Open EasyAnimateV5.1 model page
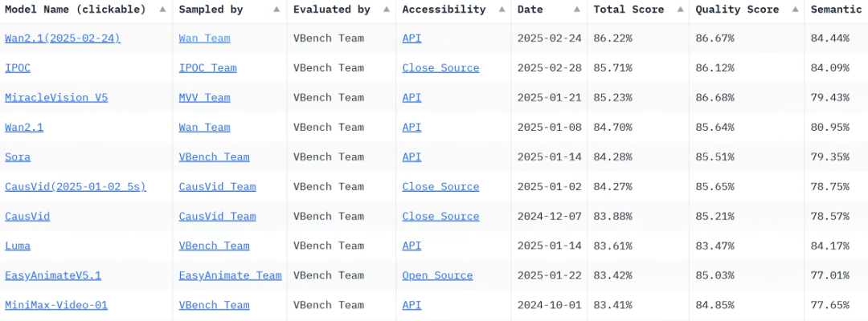The height and width of the screenshot is (321, 868). point(53,275)
